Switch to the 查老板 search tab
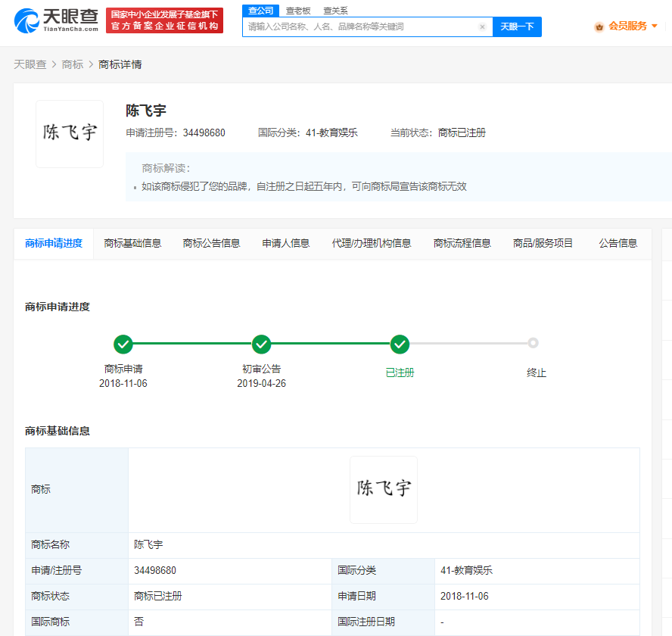The height and width of the screenshot is (636, 672). pos(298,11)
